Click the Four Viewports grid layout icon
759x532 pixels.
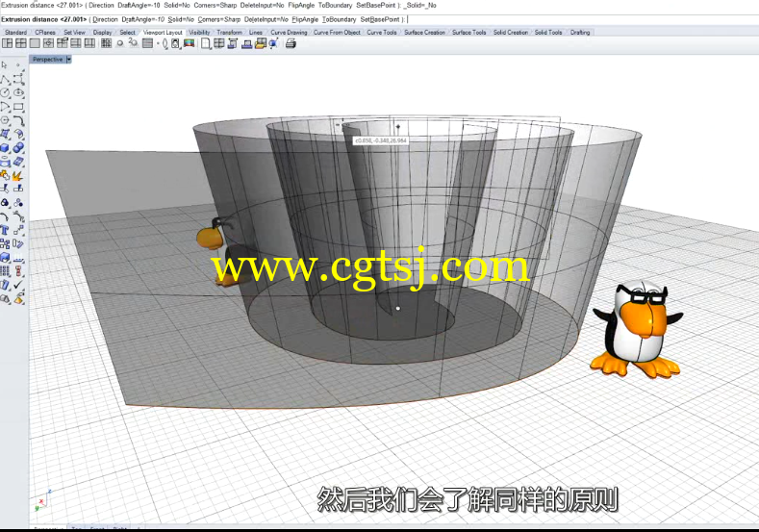pos(21,43)
